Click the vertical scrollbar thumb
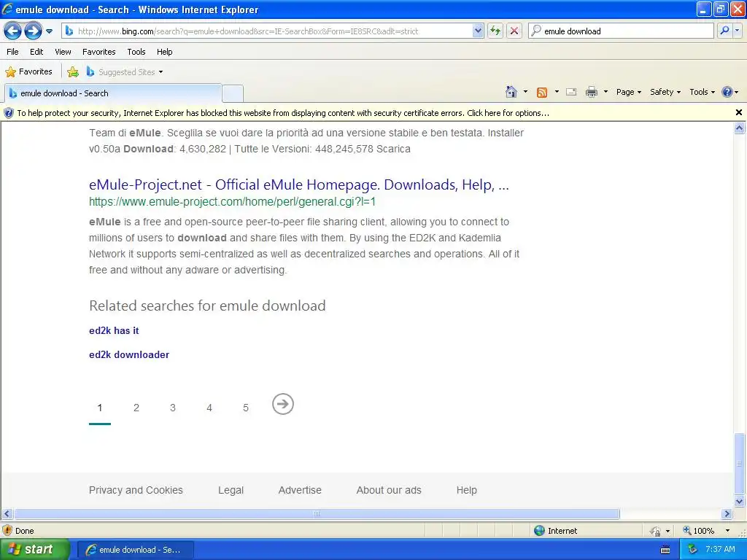This screenshot has width=747, height=560. point(740,464)
